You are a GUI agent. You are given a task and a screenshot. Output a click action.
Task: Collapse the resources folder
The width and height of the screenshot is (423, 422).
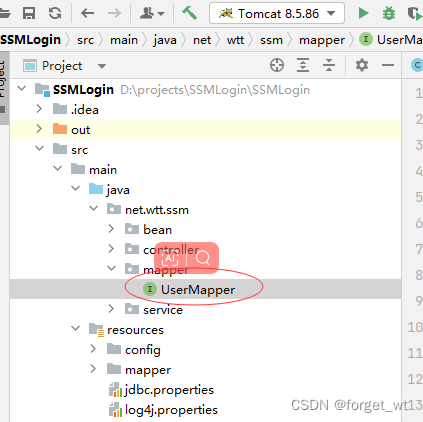(76, 329)
